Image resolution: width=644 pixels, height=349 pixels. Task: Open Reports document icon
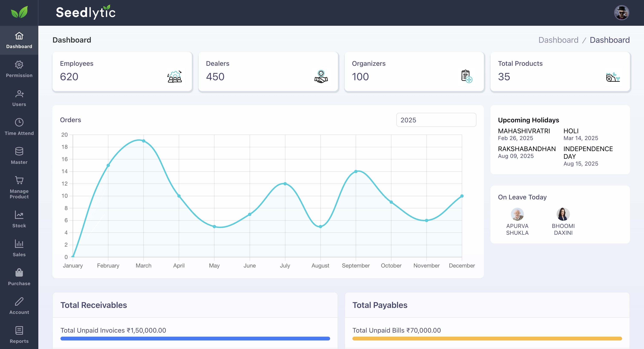click(x=19, y=330)
